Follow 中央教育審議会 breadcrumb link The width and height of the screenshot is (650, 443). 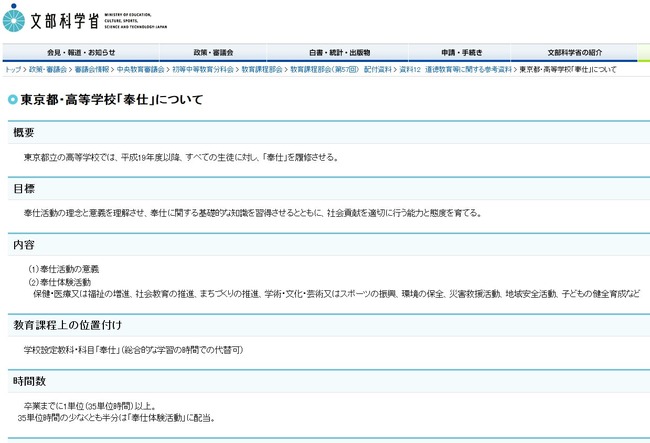[x=141, y=70]
